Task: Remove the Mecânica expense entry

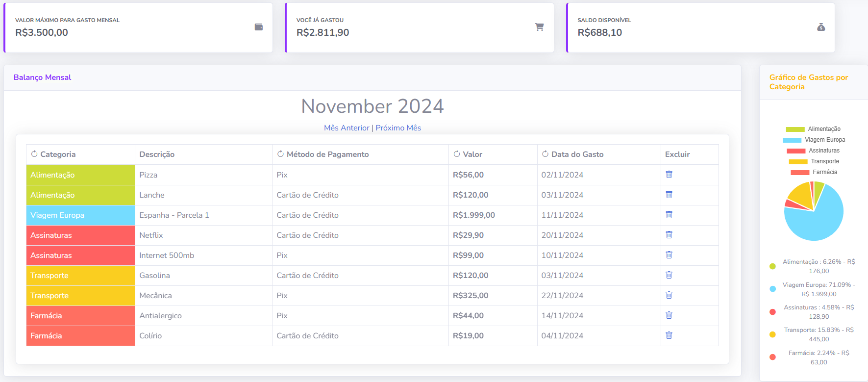Action: click(669, 295)
